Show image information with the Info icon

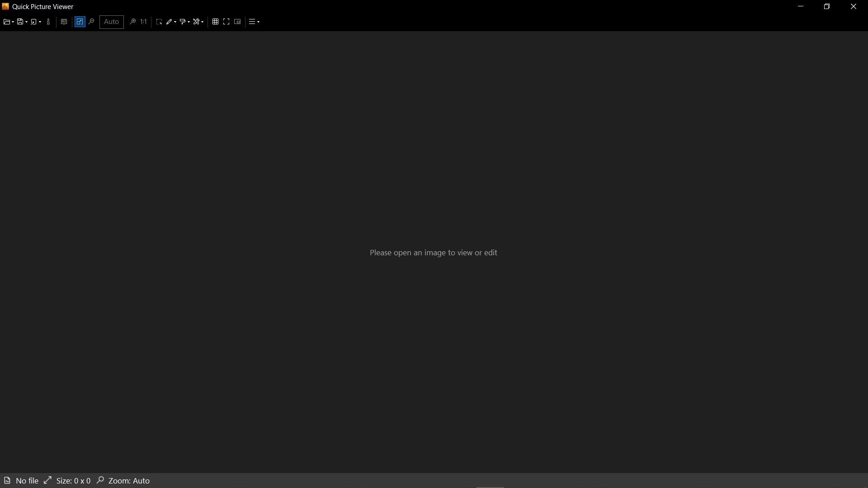(x=48, y=22)
